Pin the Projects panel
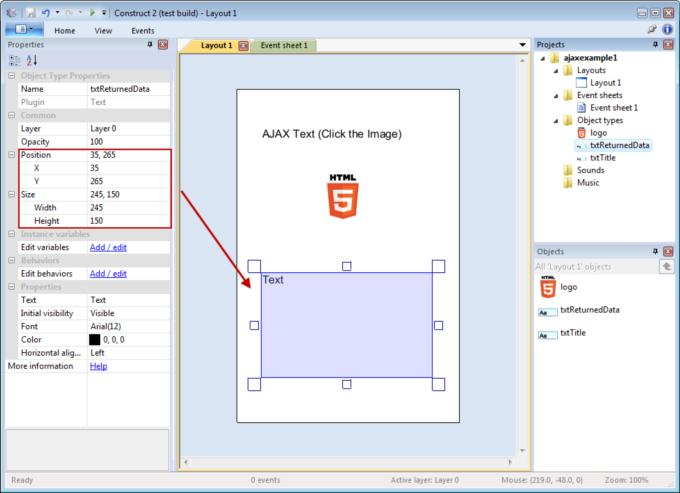The height and width of the screenshot is (493, 680). (655, 44)
